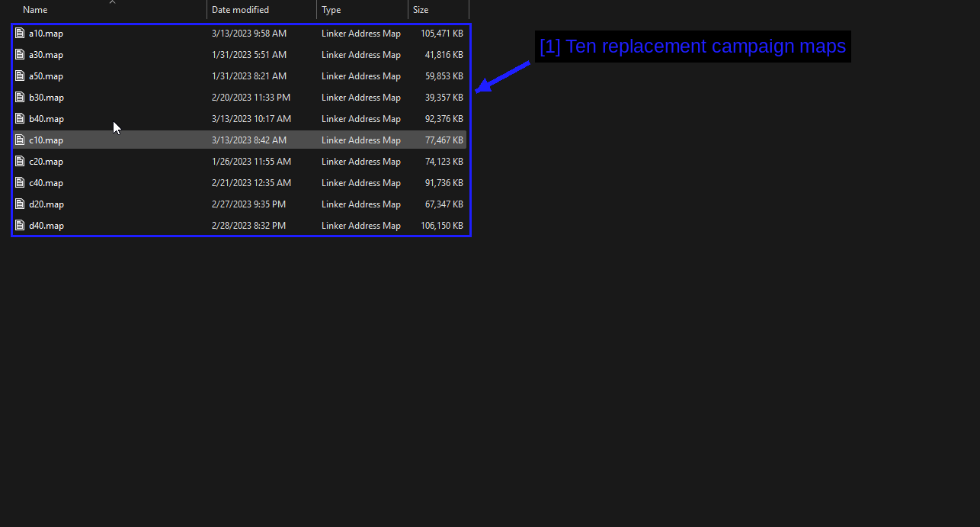Screen dimensions: 980x527
Task: Click the size value 106,150 KB
Action: [442, 226]
